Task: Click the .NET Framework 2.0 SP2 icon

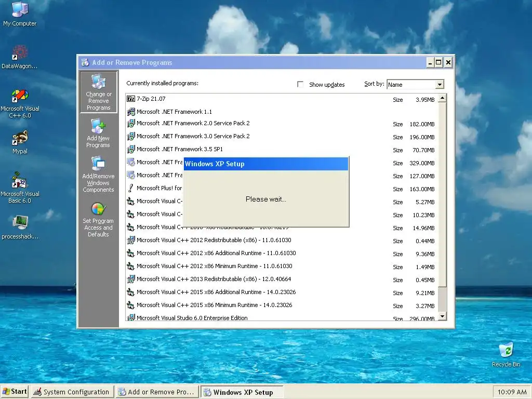Action: pos(130,123)
